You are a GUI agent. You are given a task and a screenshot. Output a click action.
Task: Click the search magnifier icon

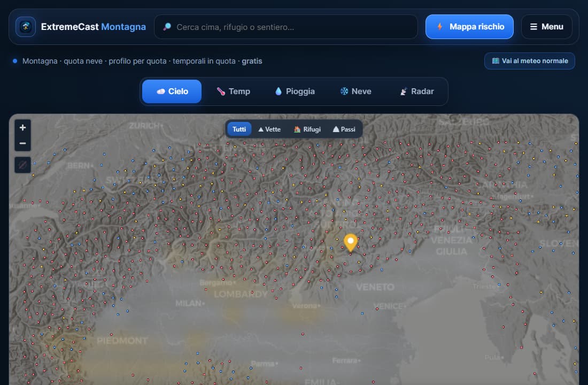coord(167,27)
